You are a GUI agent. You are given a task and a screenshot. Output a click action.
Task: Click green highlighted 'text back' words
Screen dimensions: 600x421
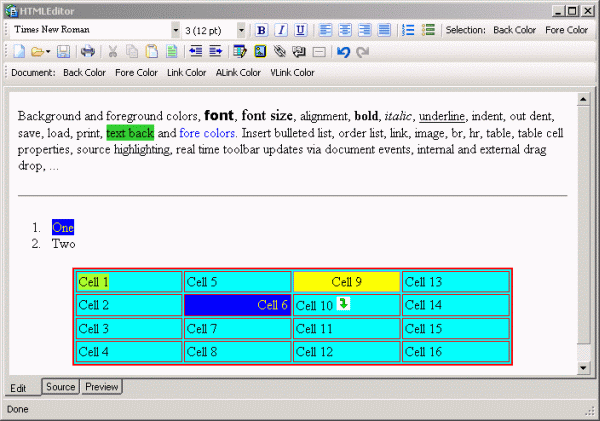click(130, 133)
